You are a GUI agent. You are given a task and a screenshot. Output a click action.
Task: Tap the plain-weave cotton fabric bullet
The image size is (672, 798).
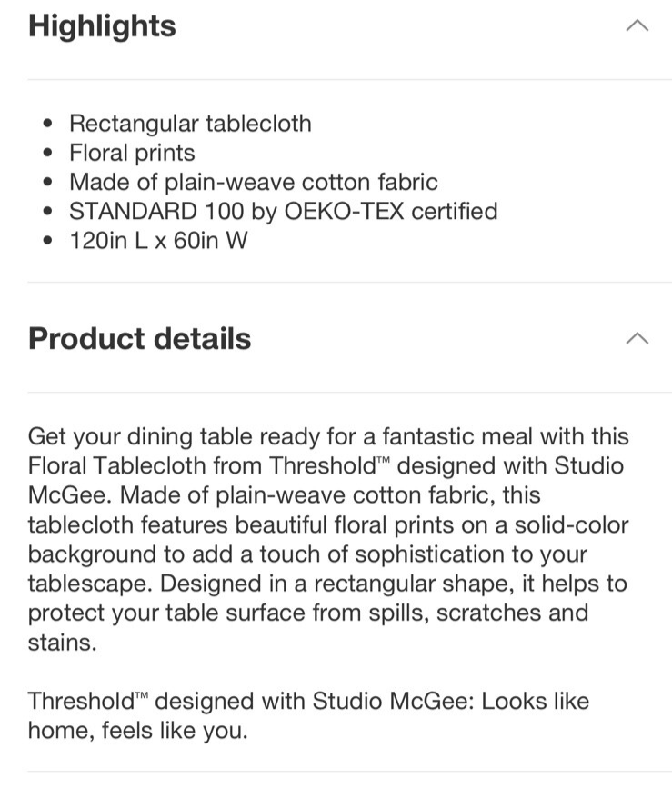click(x=254, y=182)
